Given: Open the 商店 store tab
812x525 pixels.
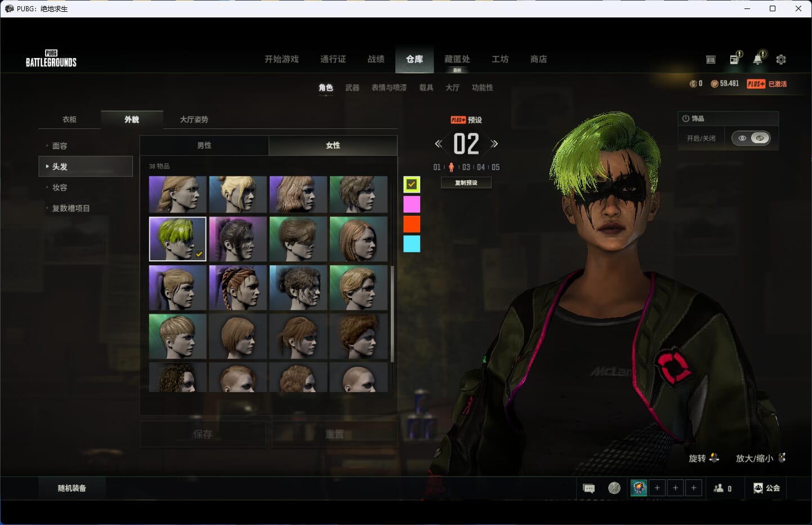Looking at the screenshot, I should point(538,59).
